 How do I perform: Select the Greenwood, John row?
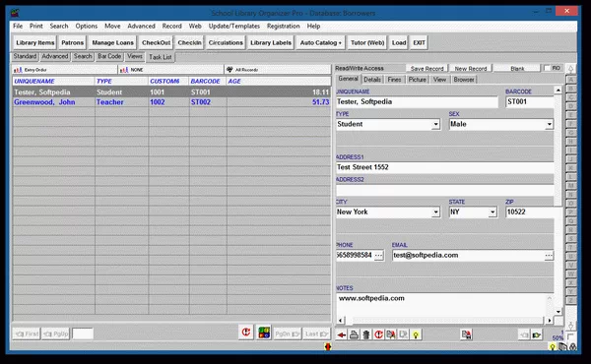pyautogui.click(x=171, y=102)
